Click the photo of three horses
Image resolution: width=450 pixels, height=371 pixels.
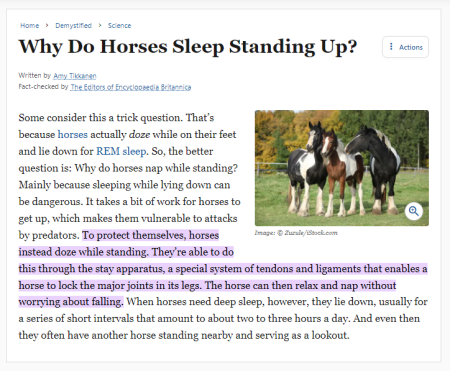click(x=342, y=168)
